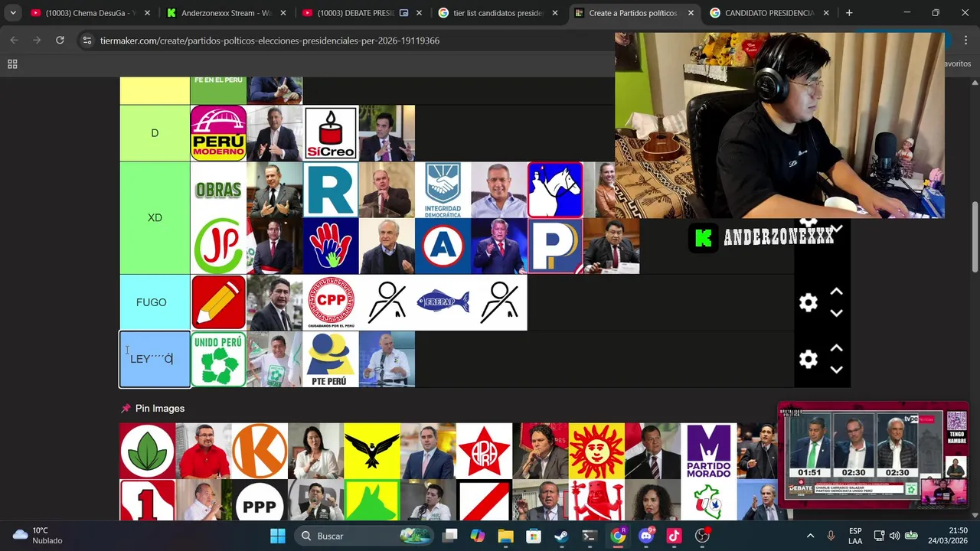The image size is (980, 551).
Task: Click the colorful hand party logo
Action: coord(331,246)
